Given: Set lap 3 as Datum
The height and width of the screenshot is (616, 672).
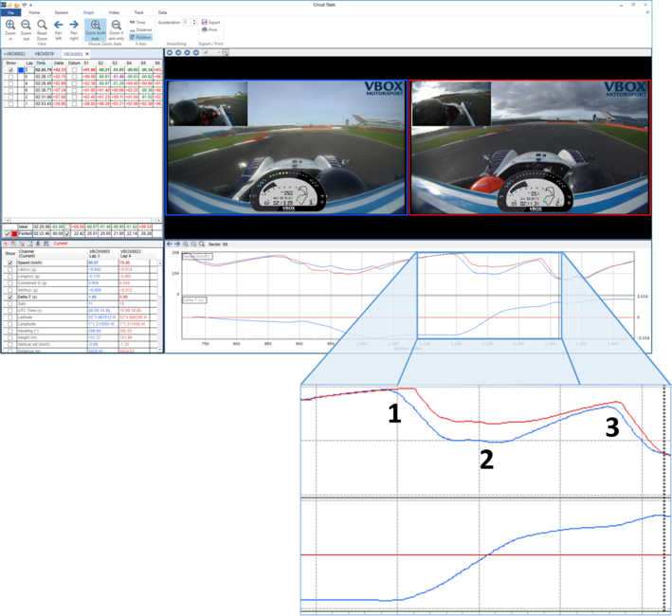Looking at the screenshot, I should point(75,70).
